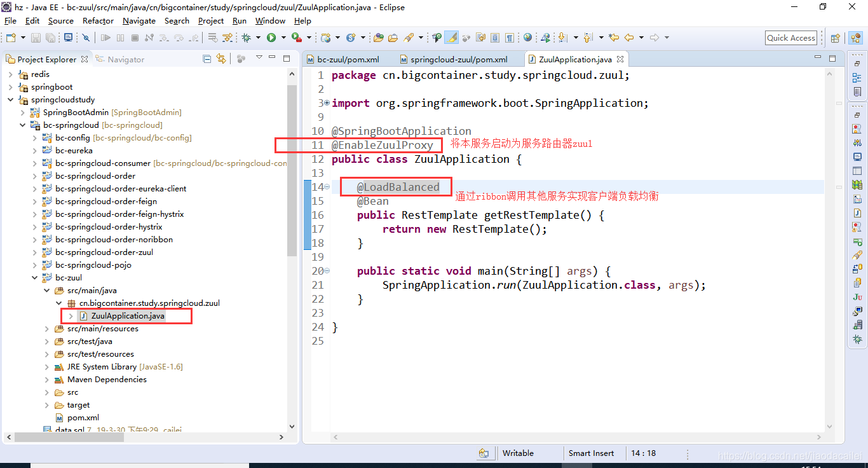
Task: Click Last Edit Location icon
Action: tap(614, 38)
